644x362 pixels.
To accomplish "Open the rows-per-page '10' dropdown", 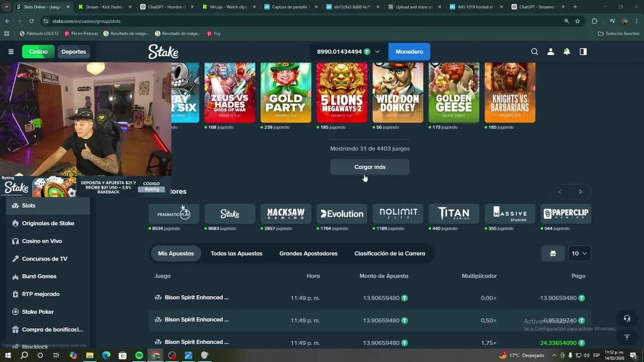I will pos(579,253).
